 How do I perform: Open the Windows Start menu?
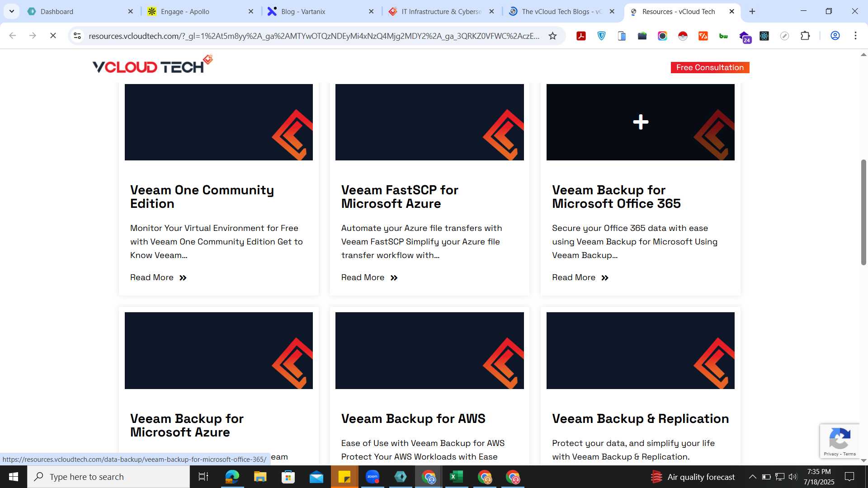click(14, 477)
